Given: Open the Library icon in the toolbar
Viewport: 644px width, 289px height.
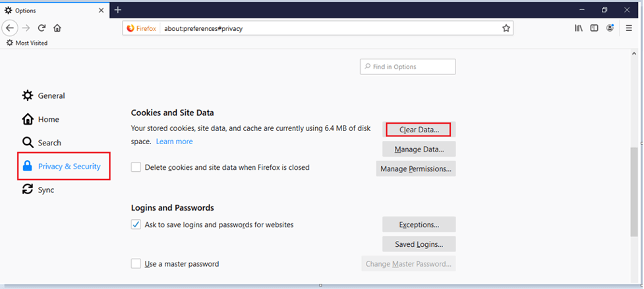Looking at the screenshot, I should click(579, 28).
